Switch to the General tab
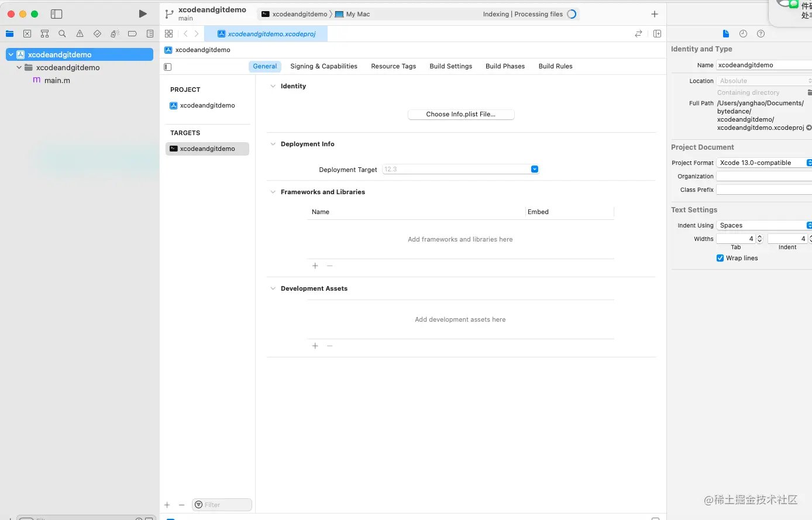The width and height of the screenshot is (812, 520). [x=265, y=66]
